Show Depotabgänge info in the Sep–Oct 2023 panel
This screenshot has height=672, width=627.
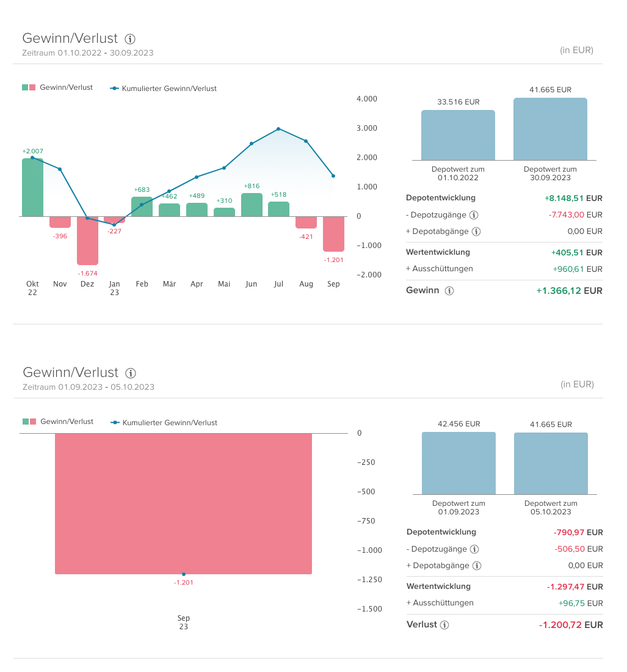click(477, 566)
